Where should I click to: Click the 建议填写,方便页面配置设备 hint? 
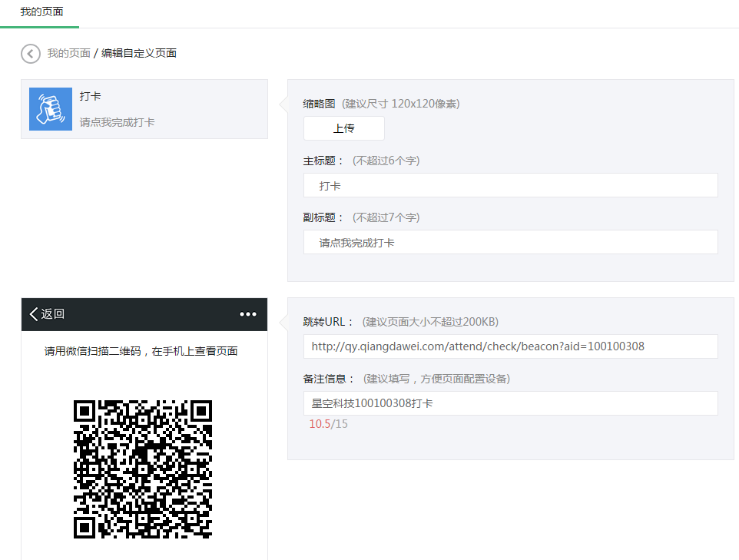click(436, 379)
